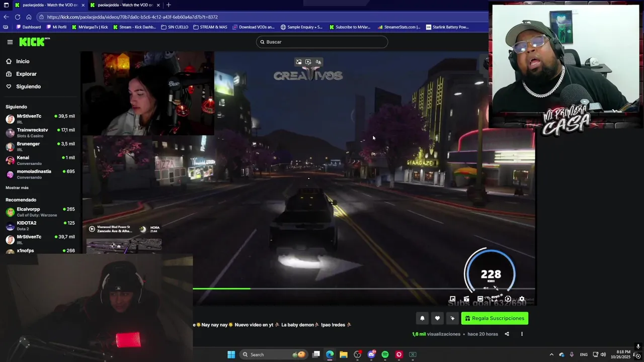Toggle theater mode in player

(480, 299)
